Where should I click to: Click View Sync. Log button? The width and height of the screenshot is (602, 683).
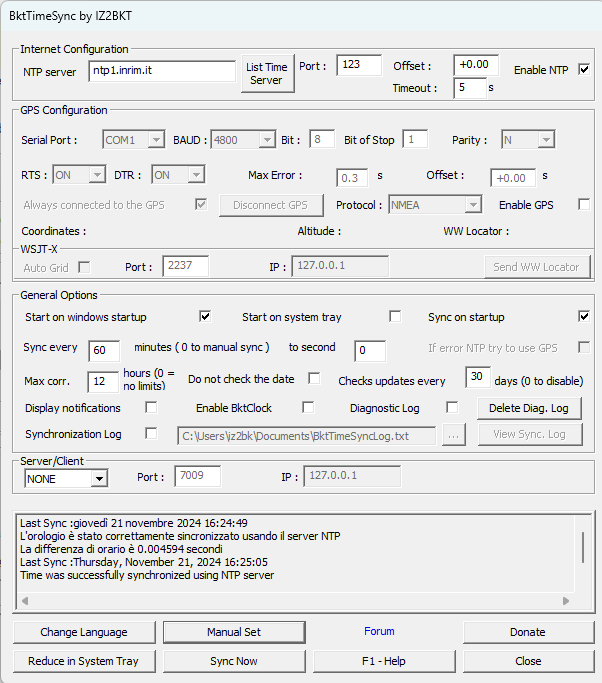(530, 434)
